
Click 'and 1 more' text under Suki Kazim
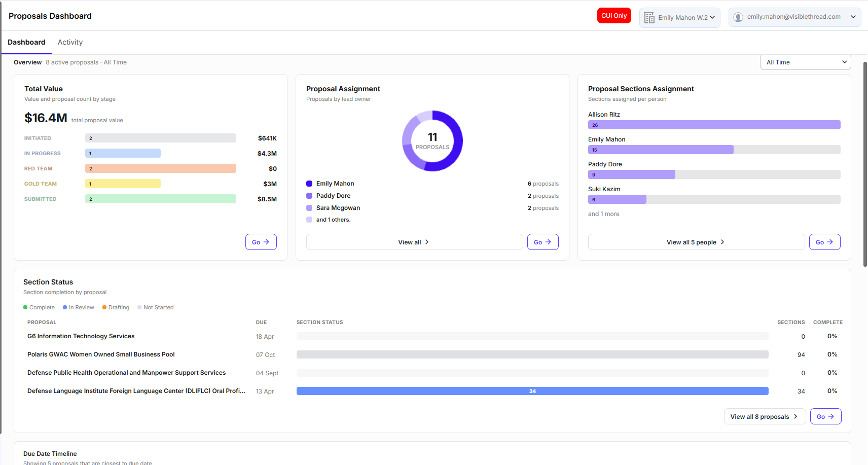point(603,214)
